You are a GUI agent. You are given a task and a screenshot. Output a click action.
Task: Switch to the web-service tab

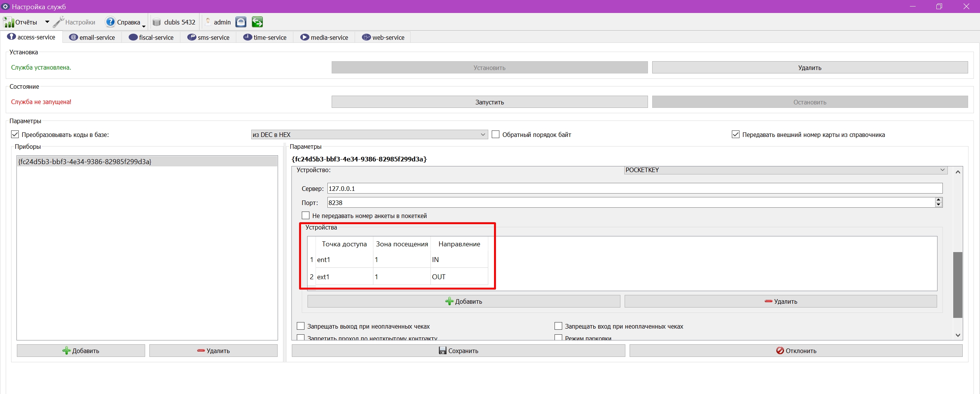[x=383, y=37]
